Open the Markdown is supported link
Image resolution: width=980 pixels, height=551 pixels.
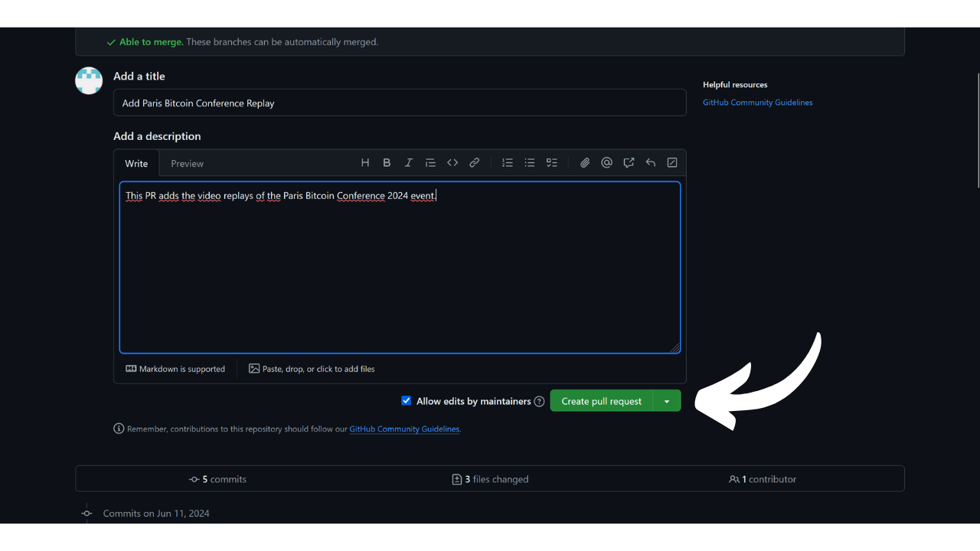pos(175,369)
